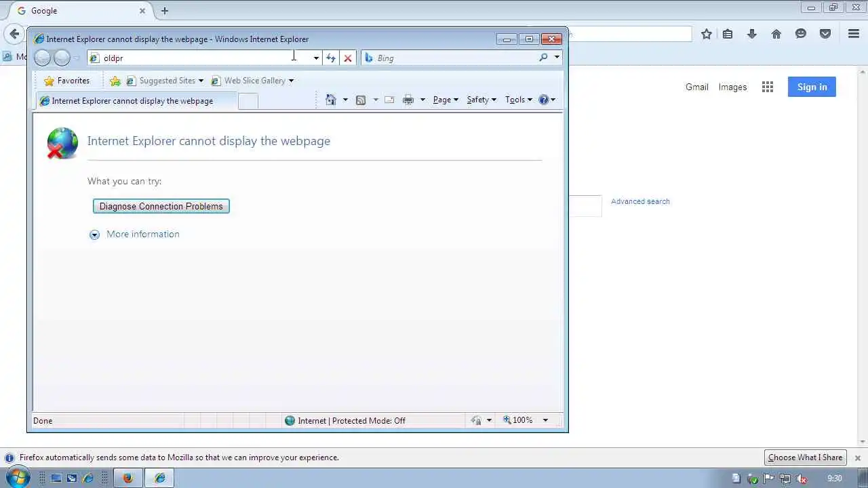
Task: Expand the IE address bar autocomplete arrow
Action: pos(316,58)
